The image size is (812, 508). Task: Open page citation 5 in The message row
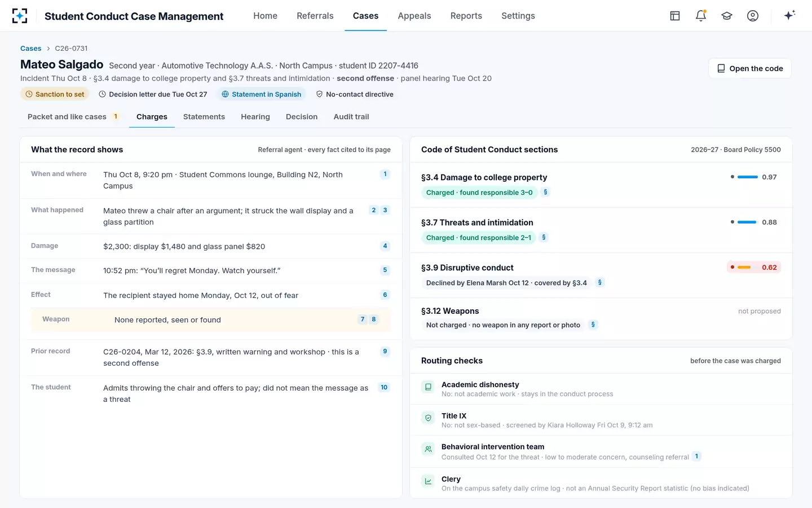[x=385, y=270]
